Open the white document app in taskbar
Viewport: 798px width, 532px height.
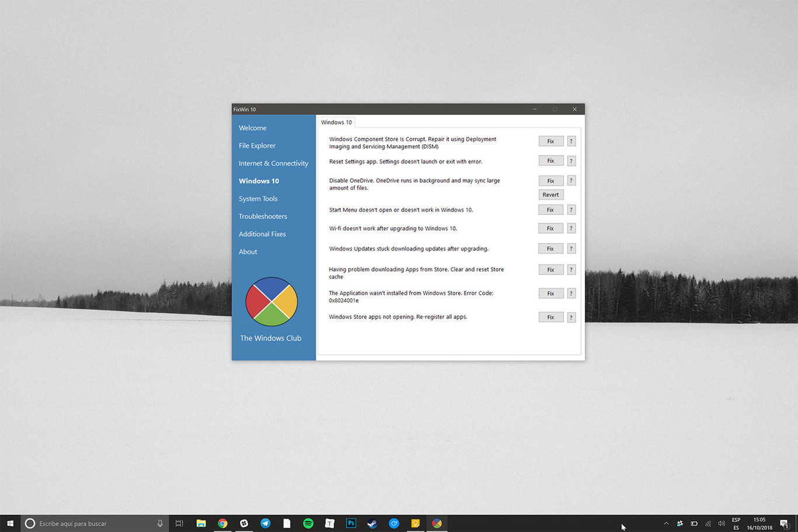coord(287,523)
